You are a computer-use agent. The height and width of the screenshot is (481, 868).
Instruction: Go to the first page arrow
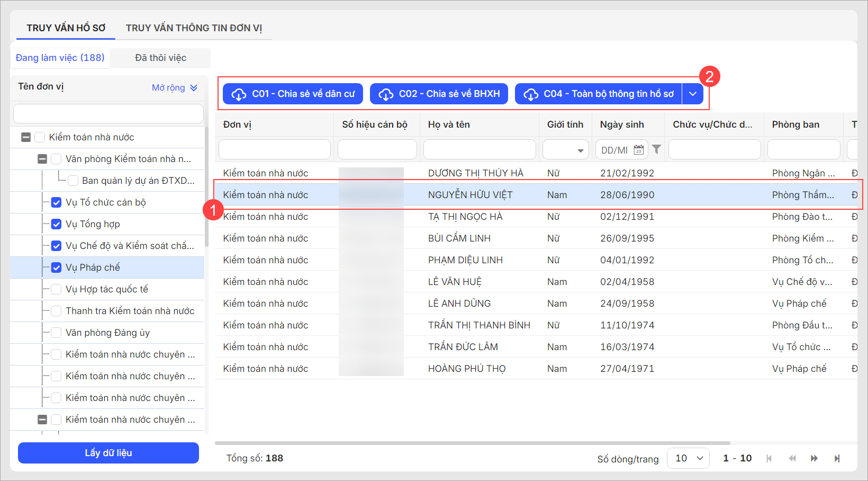pos(769,458)
